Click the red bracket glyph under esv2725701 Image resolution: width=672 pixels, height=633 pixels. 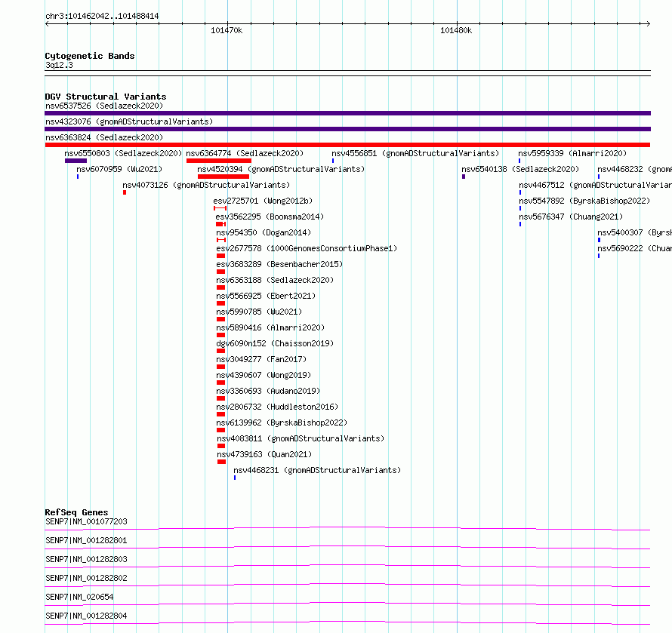(x=220, y=208)
